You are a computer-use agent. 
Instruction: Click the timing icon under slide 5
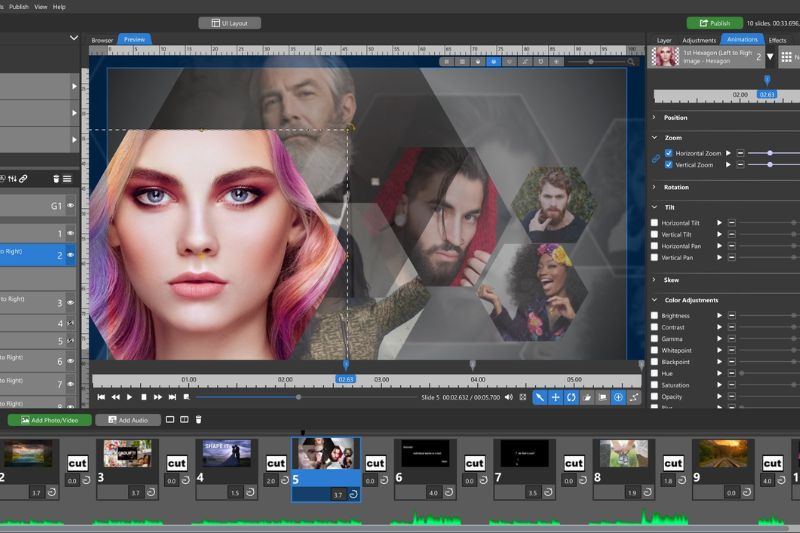coord(353,494)
